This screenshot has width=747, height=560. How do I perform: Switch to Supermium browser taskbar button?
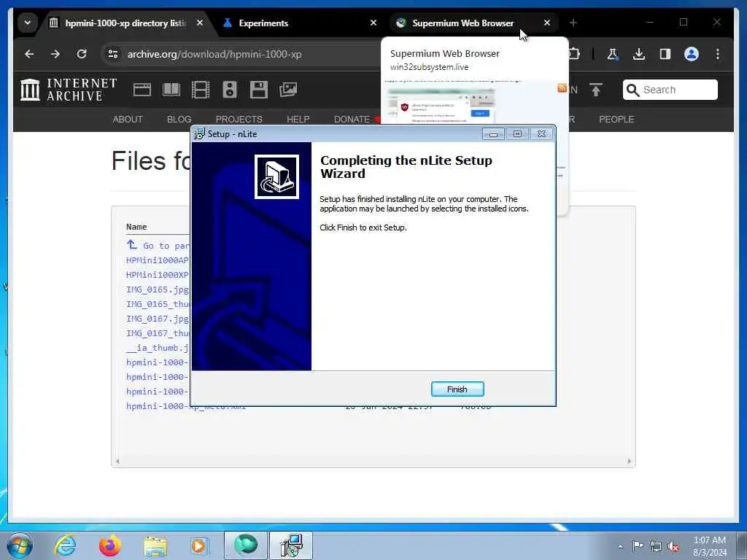point(246,545)
